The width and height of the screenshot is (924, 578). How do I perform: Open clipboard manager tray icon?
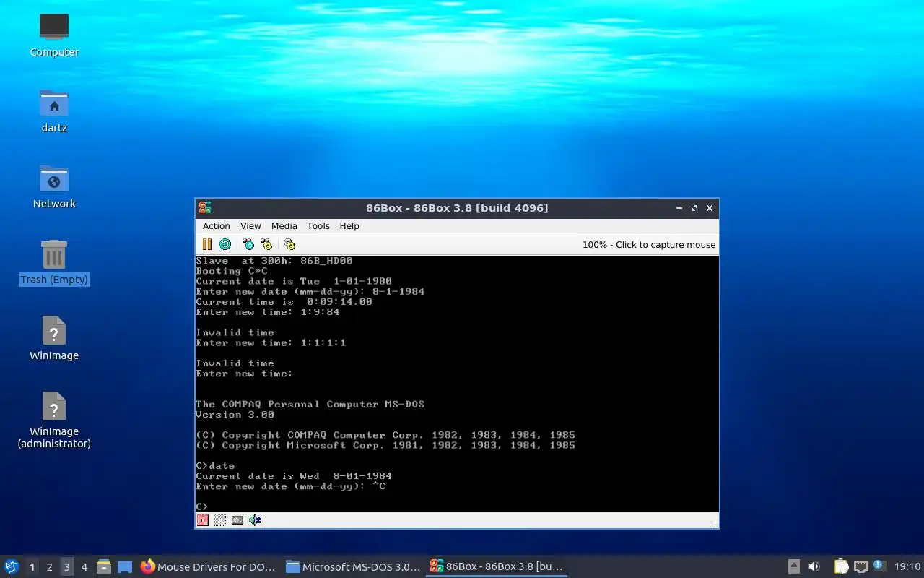tap(841, 567)
